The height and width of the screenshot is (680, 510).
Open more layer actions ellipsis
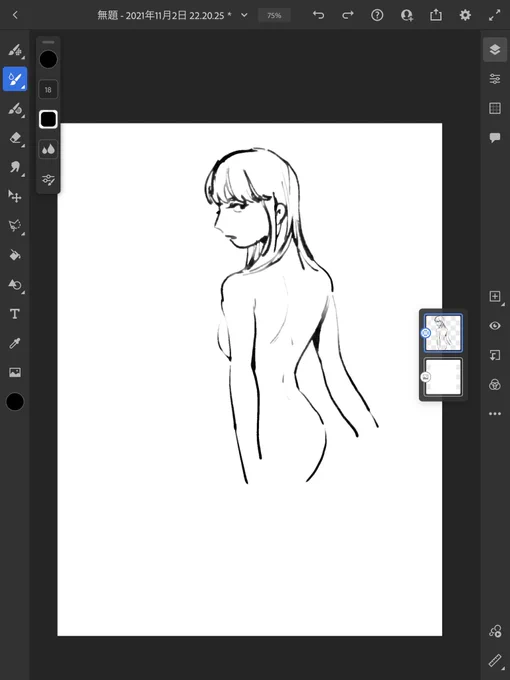click(x=495, y=414)
